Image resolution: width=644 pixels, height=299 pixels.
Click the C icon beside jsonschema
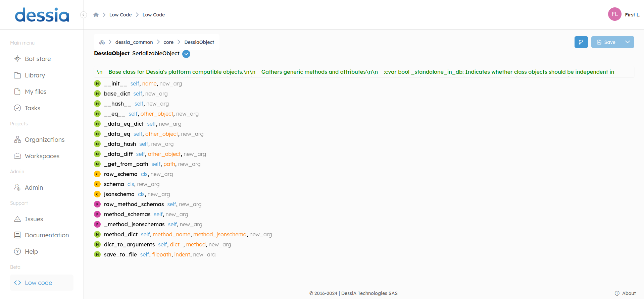tap(97, 194)
